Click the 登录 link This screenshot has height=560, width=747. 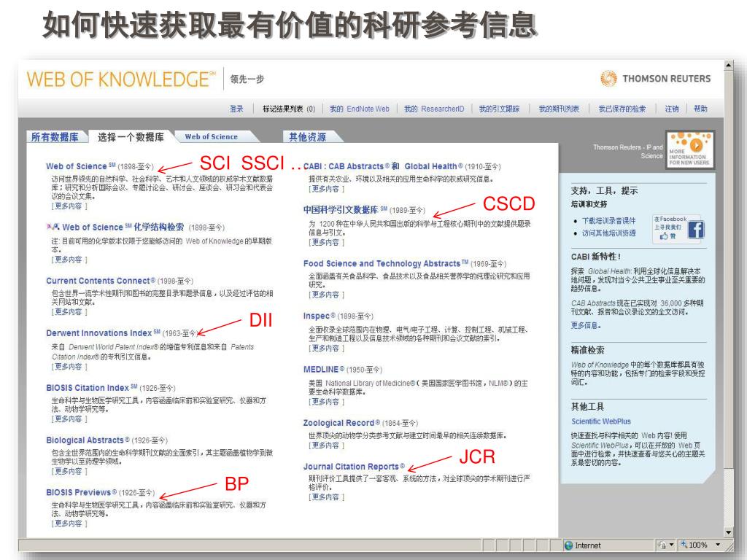tap(236, 109)
